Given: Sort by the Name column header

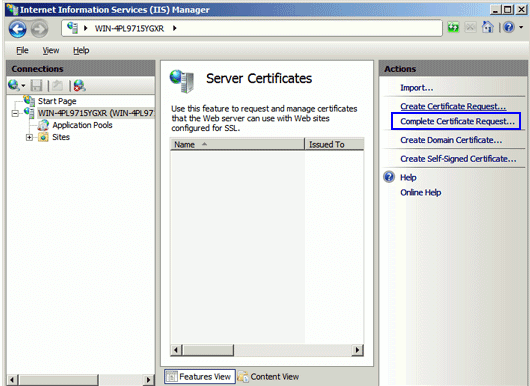Looking at the screenshot, I should pyautogui.click(x=237, y=144).
